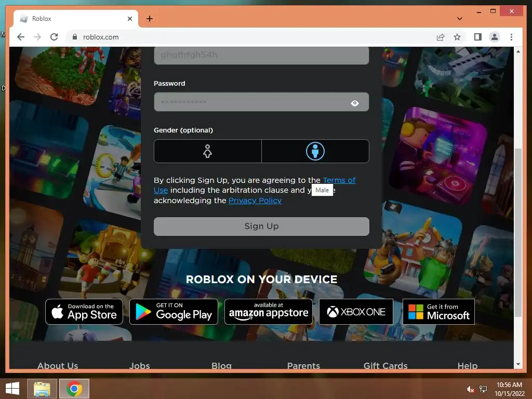Viewport: 532px width, 399px height.
Task: Open the Parents footer link
Action: (303, 366)
